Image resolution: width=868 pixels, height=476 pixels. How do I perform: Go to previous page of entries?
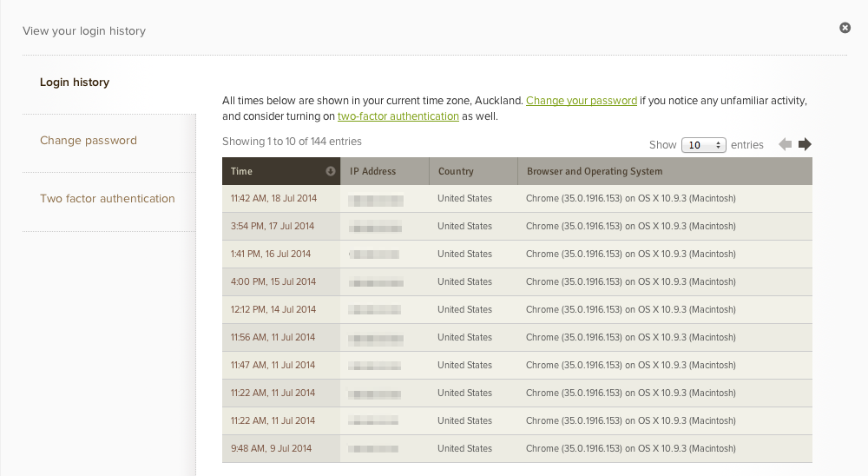click(786, 144)
